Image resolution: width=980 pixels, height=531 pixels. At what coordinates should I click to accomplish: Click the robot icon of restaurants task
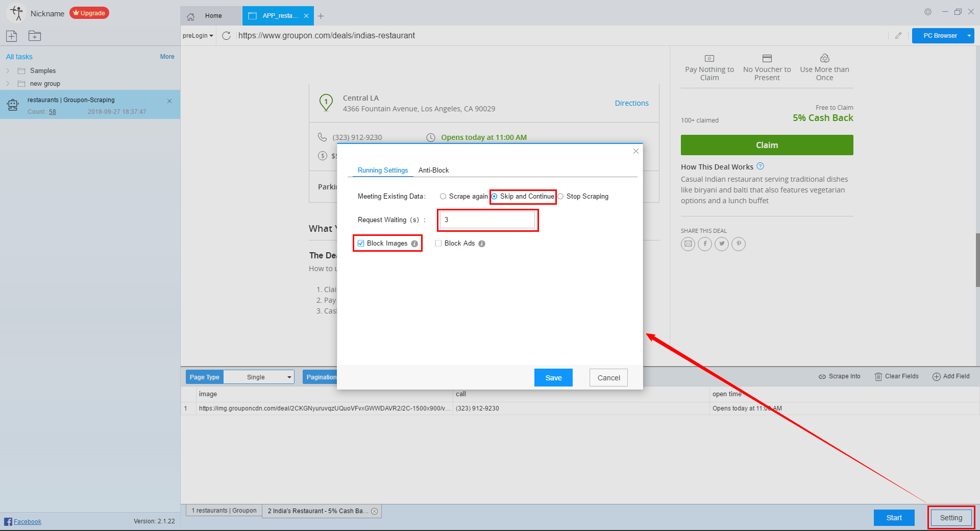pyautogui.click(x=13, y=105)
